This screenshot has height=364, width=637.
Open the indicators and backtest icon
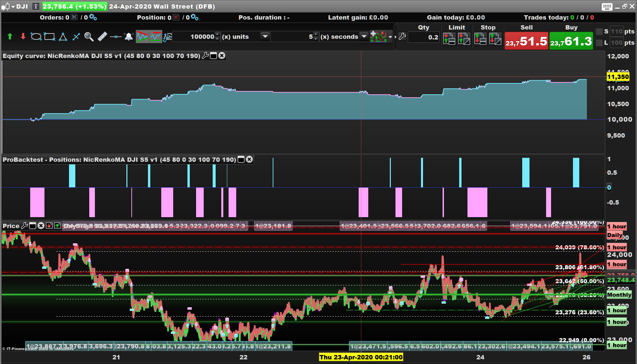[x=378, y=36]
